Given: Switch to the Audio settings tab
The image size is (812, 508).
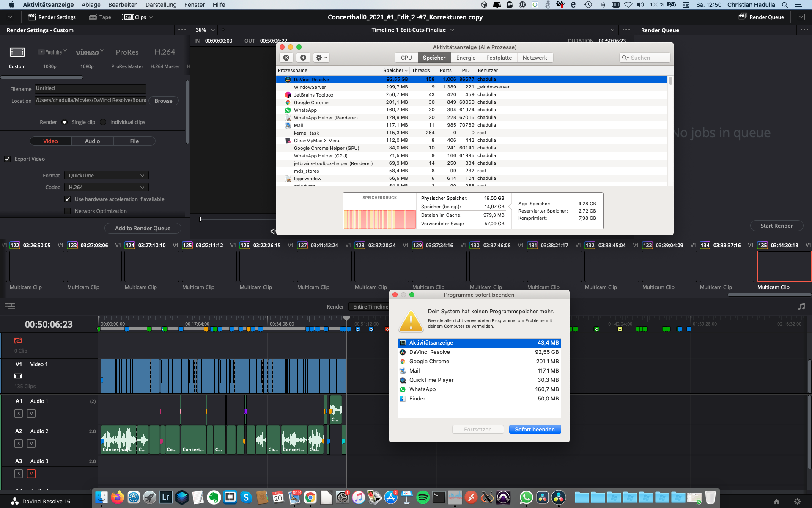Looking at the screenshot, I should [x=92, y=141].
